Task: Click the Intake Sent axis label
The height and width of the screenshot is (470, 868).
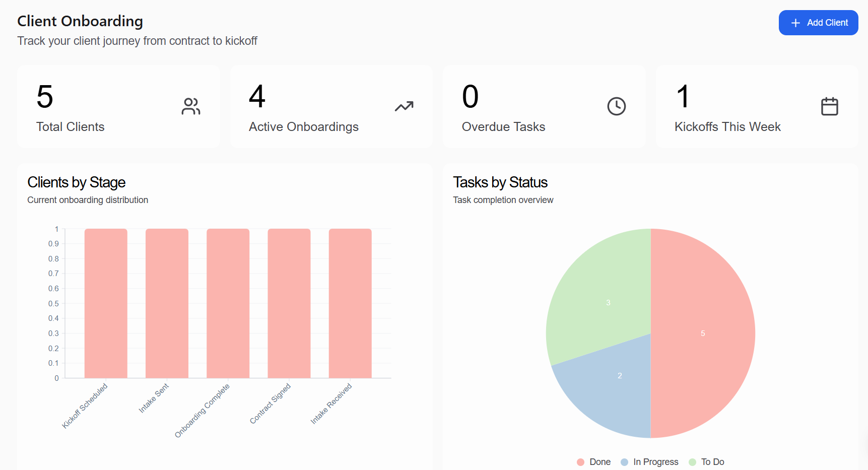Action: click(154, 398)
